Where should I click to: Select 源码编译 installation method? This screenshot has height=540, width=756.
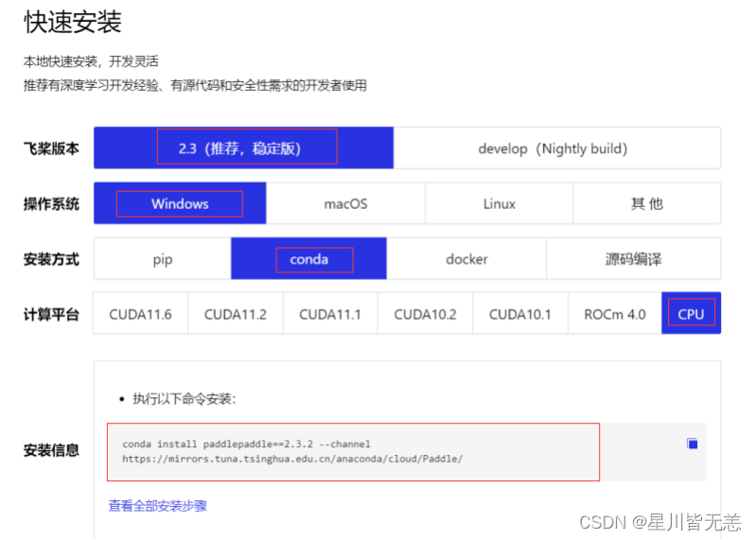coord(634,259)
